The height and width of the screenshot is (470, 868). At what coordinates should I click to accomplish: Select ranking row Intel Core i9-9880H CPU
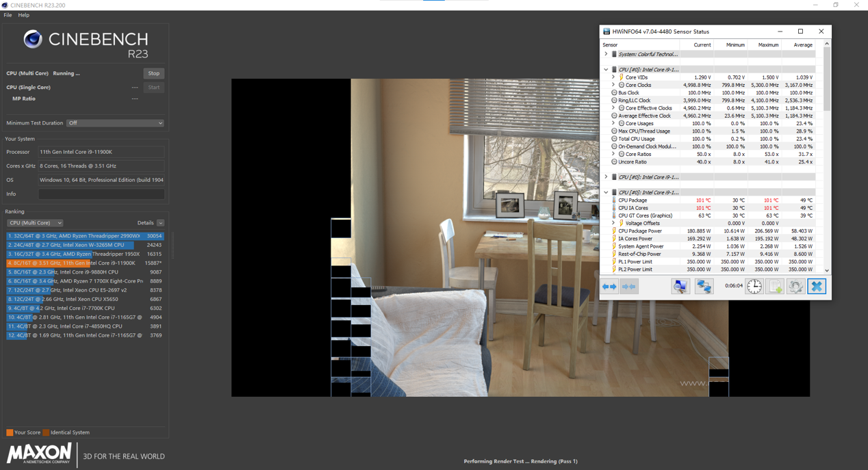[x=85, y=272]
